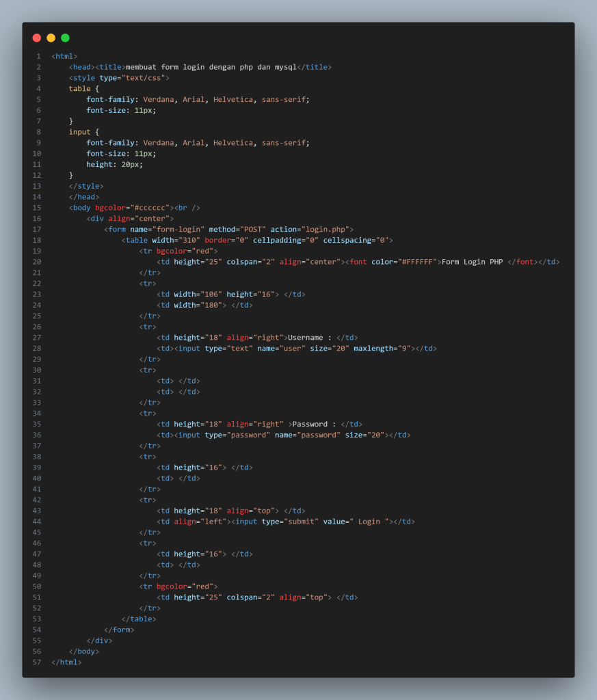Click the 'input {' CSS selector
The width and height of the screenshot is (597, 700).
tap(84, 132)
